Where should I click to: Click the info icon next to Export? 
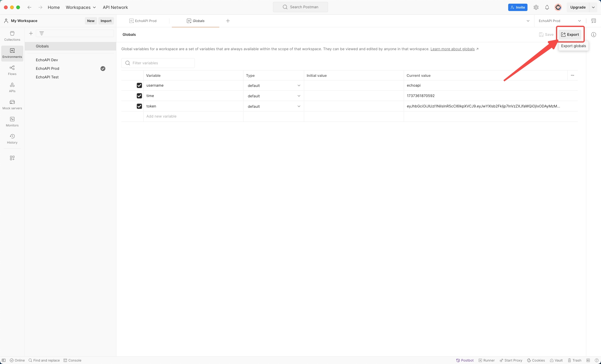point(594,35)
